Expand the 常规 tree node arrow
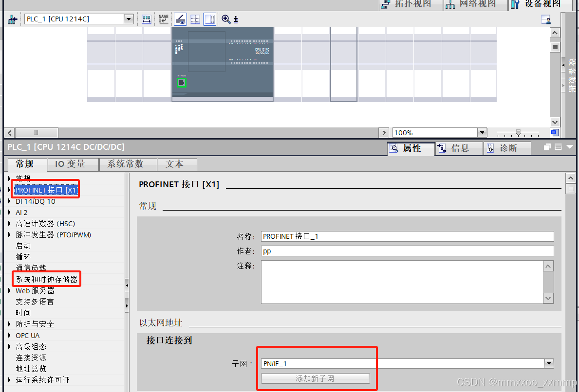Screen dimensions: 579x392 point(9,178)
